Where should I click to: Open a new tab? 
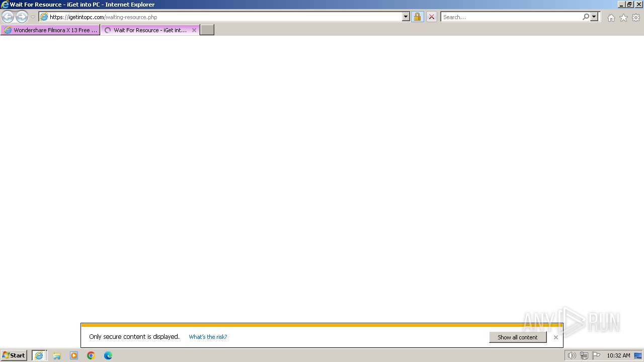[x=207, y=30]
